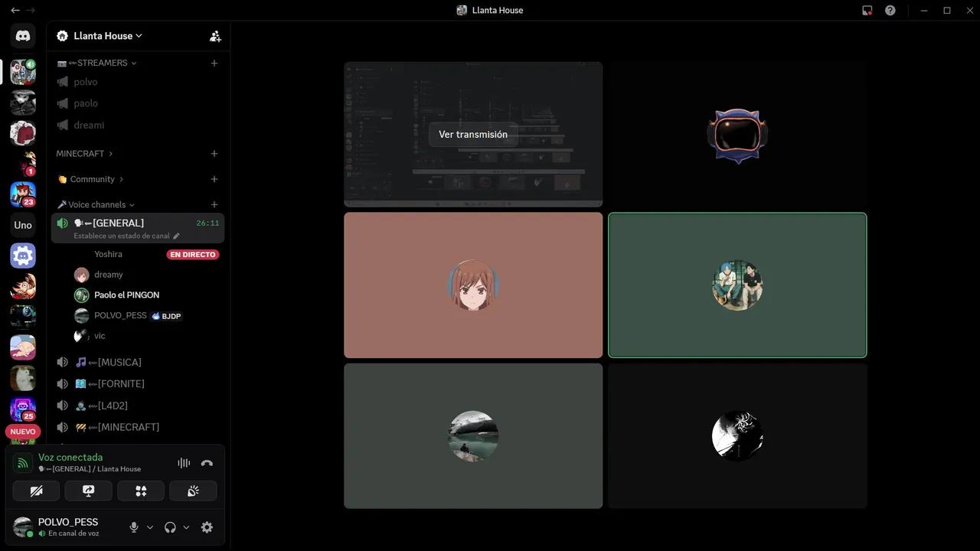Open Llanta House server dropdown menu
The image size is (980, 551).
100,36
